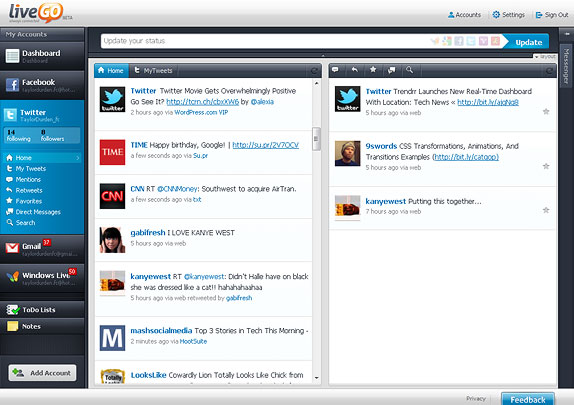Collapse the Messenger panel arrow
The width and height of the screenshot is (574, 405).
coord(567,34)
